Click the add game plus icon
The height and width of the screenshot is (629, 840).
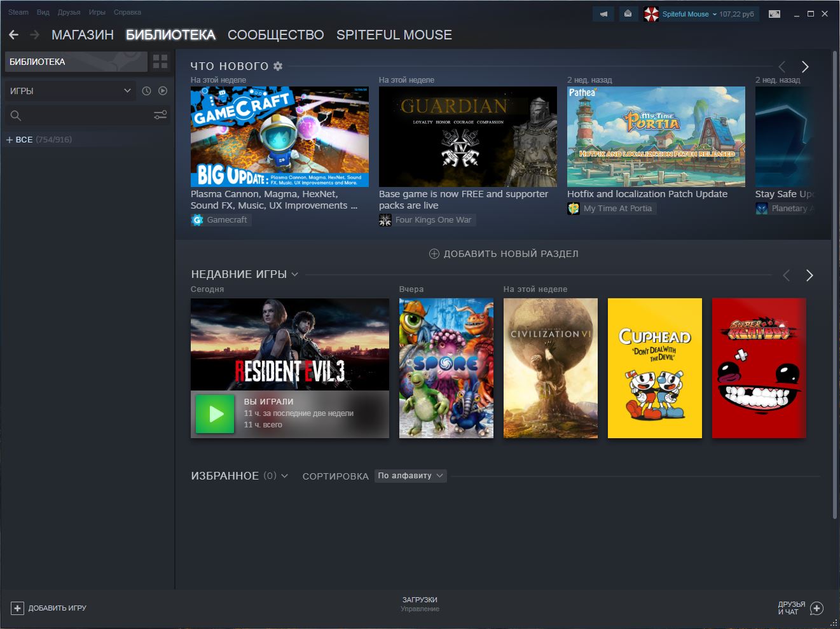click(18, 609)
